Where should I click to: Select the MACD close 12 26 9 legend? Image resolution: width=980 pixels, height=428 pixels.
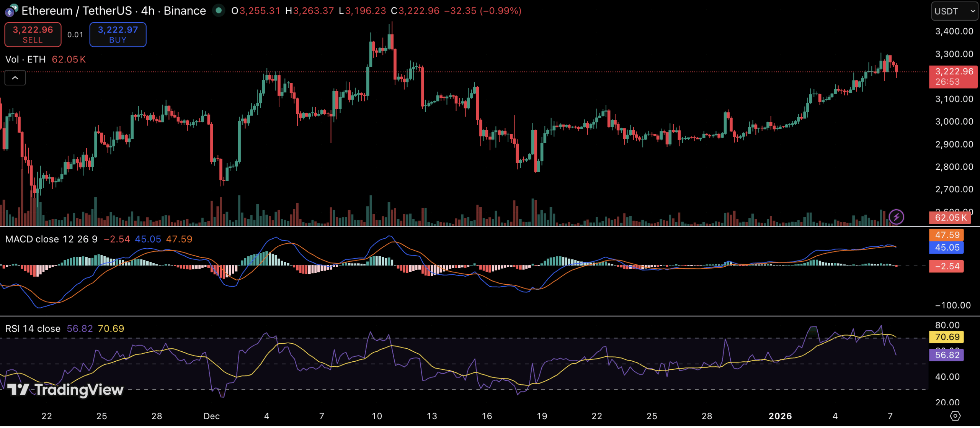pyautogui.click(x=51, y=239)
